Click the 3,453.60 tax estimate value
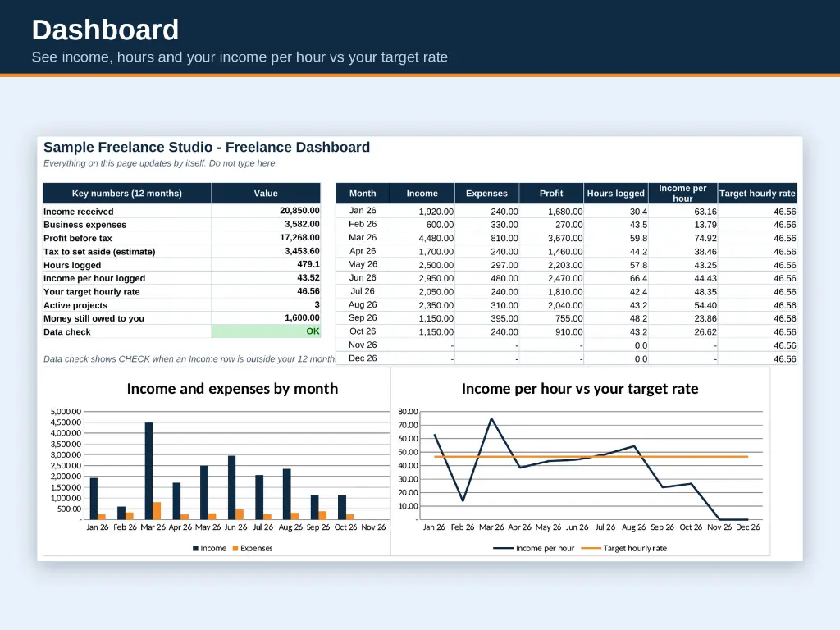 point(302,251)
